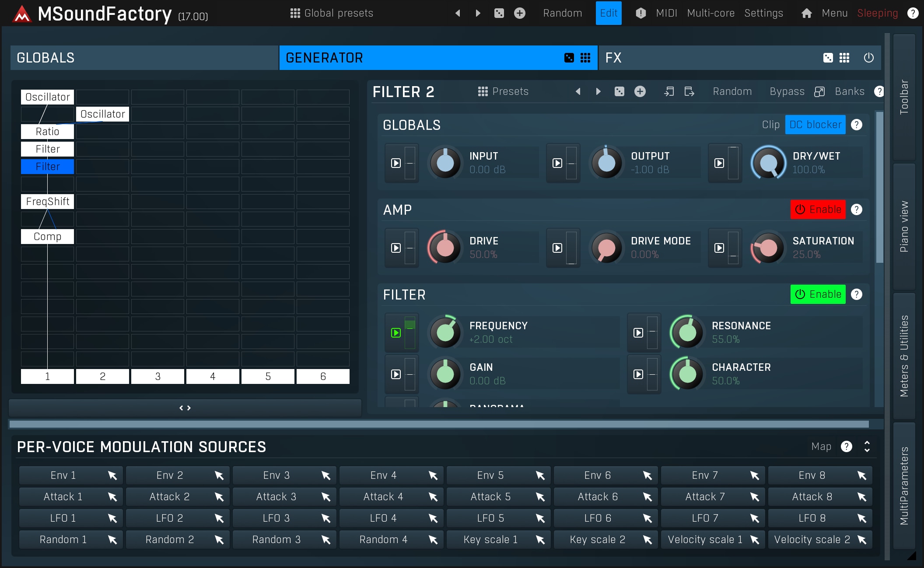Click the Edit button in top bar
Viewport: 924px width, 568px height.
tap(608, 13)
